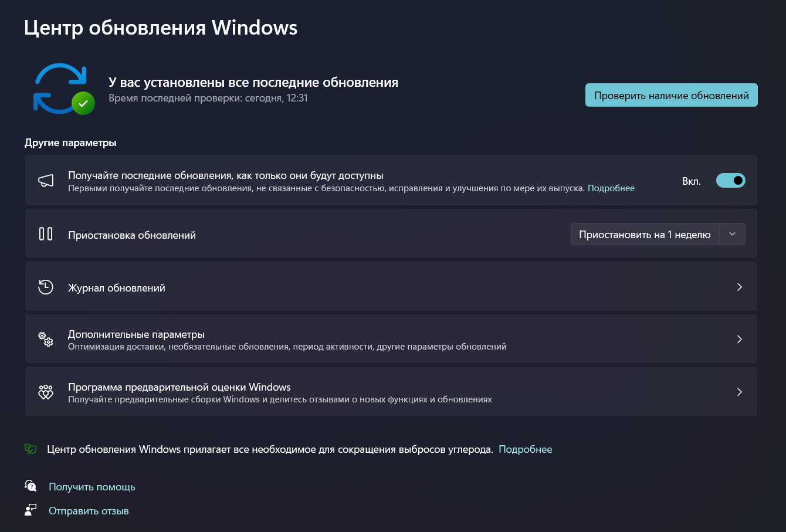786x532 pixels.
Task: Click the Приостановка обновлений label
Action: coord(132,235)
